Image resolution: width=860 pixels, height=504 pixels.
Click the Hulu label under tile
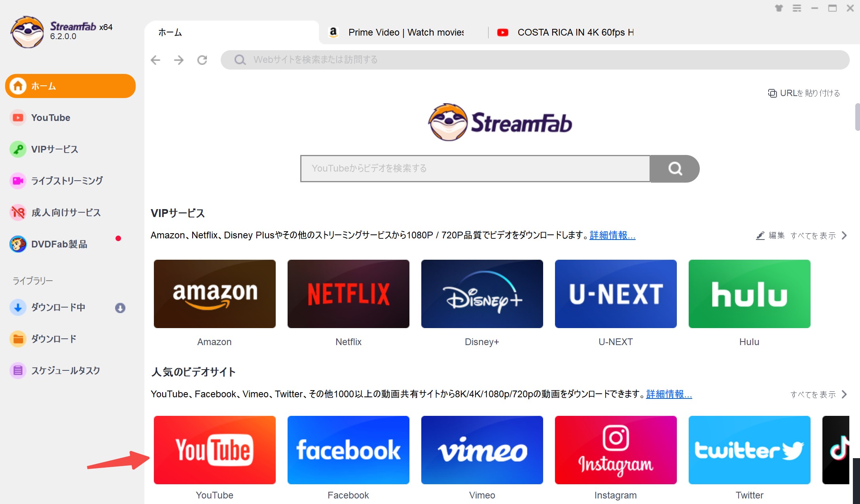[x=749, y=342]
